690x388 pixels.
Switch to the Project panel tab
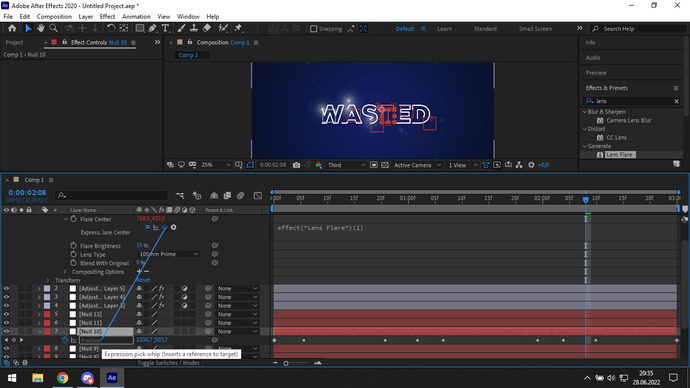coord(14,42)
